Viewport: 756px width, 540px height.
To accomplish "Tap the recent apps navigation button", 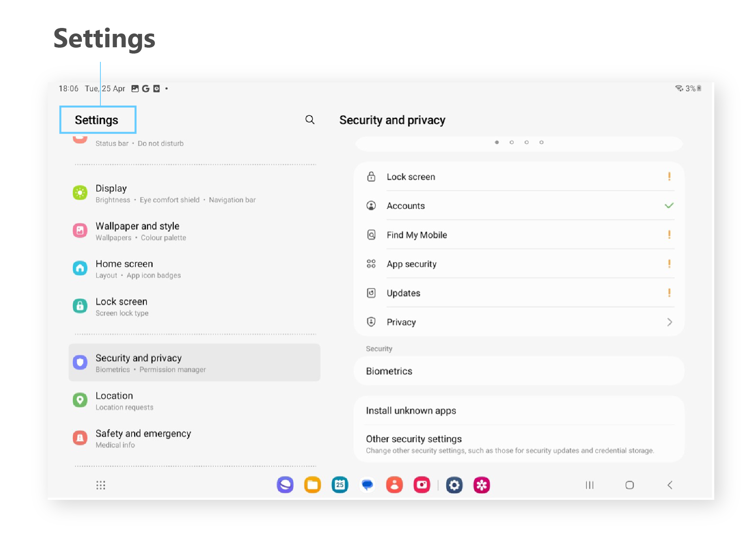I will 589,485.
